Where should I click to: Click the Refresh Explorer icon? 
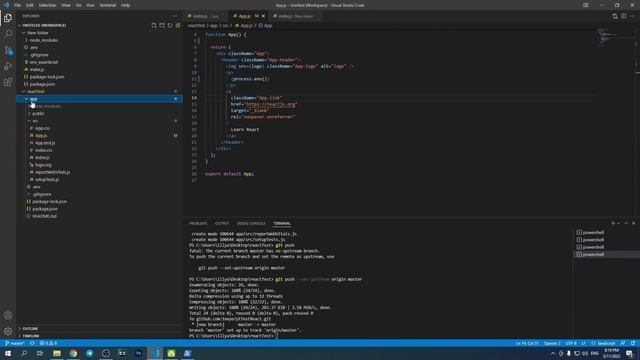170,25
